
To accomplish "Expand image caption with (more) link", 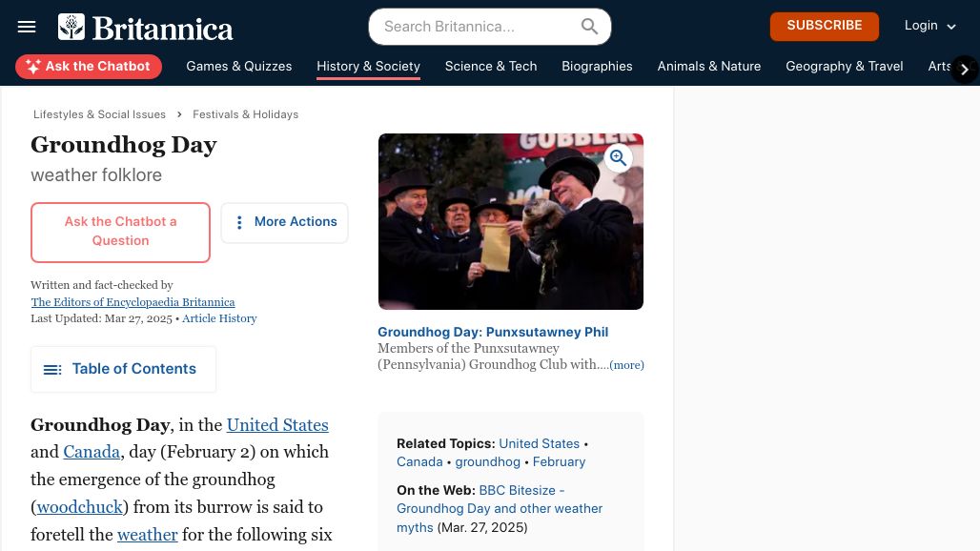I will coord(626,365).
